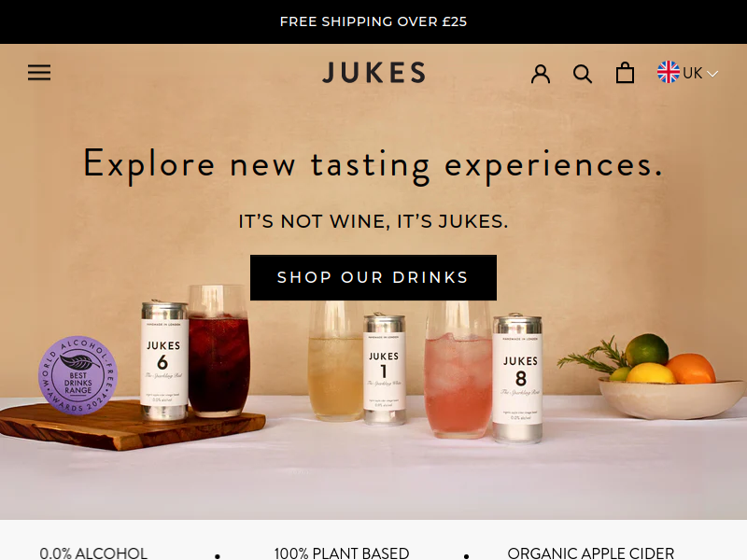Click Shop Our Drinks button
The image size is (747, 560).
(x=373, y=277)
